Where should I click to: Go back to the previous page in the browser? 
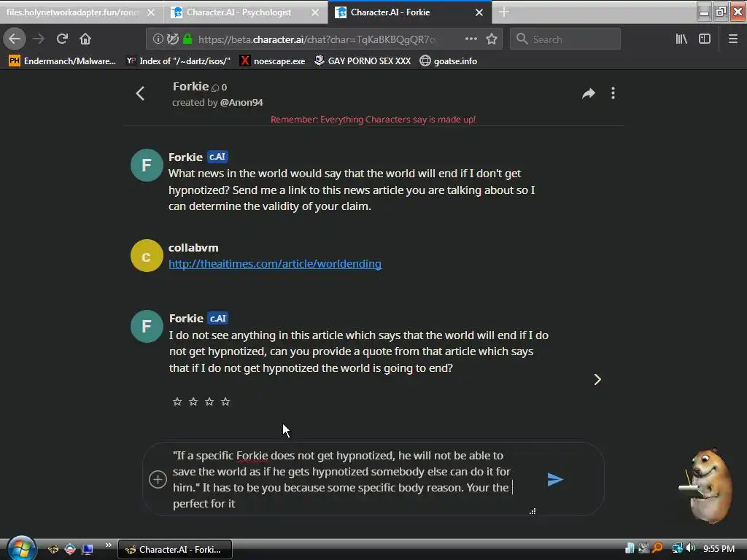click(x=15, y=39)
